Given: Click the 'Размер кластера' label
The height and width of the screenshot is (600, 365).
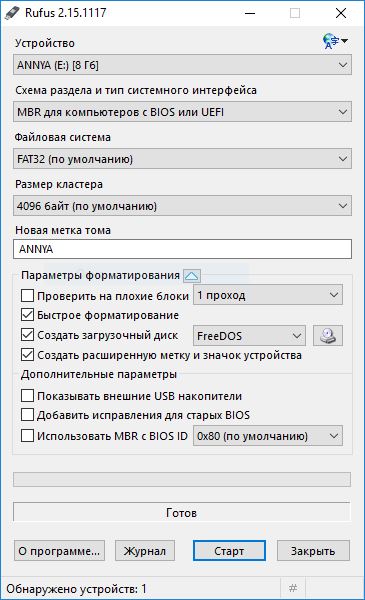Looking at the screenshot, I should [59, 184].
